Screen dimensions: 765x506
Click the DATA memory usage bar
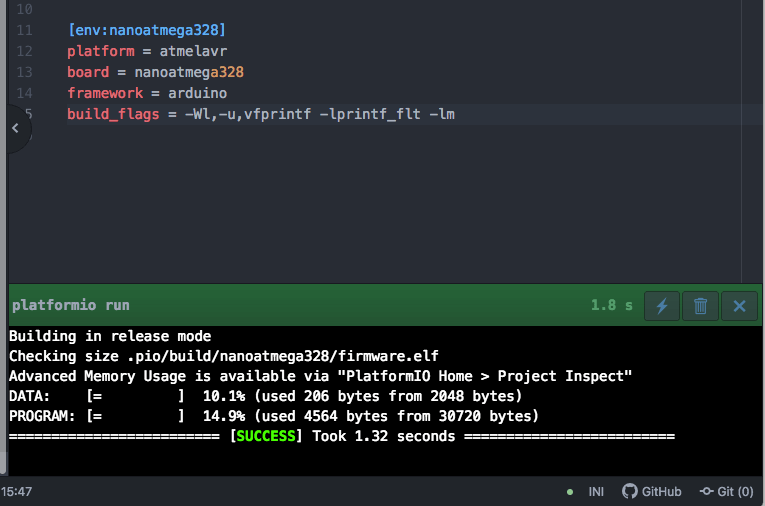pos(137,396)
